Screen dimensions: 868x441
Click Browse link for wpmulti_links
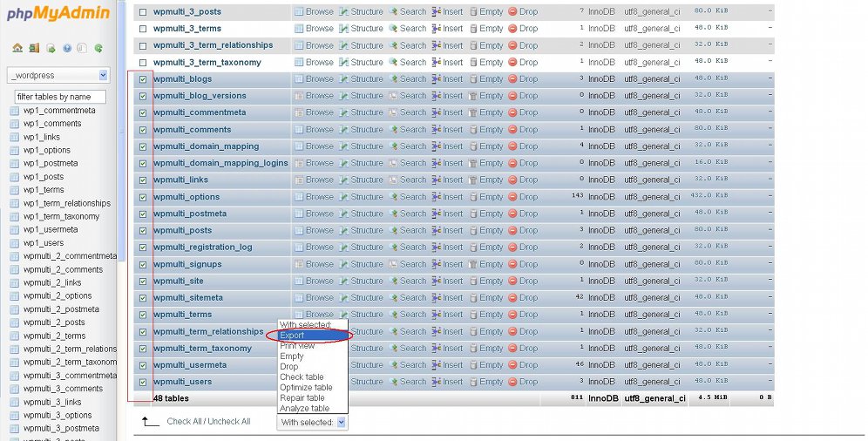coord(320,180)
